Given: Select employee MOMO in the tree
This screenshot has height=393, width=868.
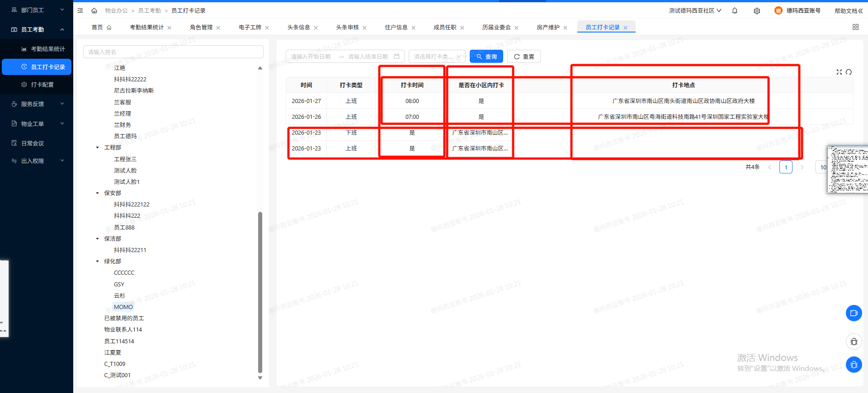Looking at the screenshot, I should [123, 307].
